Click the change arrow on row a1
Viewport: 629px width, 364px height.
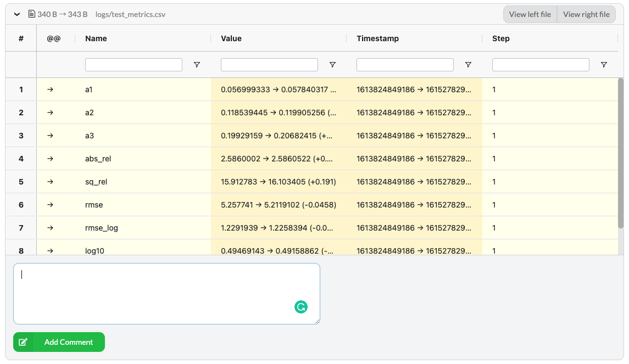pos(50,89)
